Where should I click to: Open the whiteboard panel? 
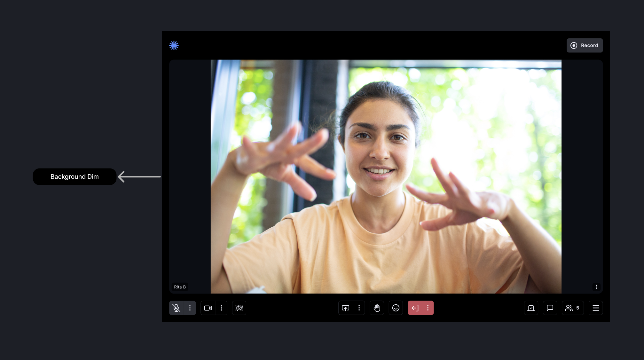click(531, 308)
